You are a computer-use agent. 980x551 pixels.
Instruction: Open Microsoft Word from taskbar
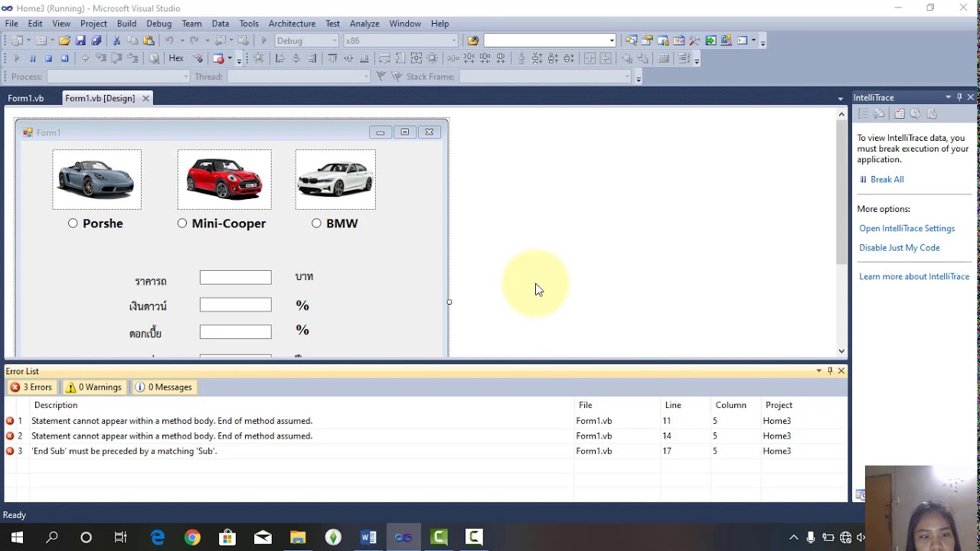(x=368, y=537)
